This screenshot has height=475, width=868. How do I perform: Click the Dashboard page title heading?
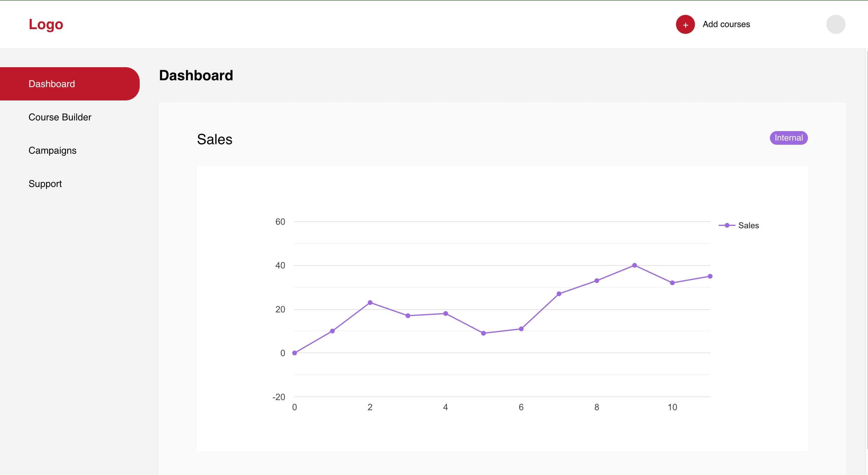click(196, 76)
